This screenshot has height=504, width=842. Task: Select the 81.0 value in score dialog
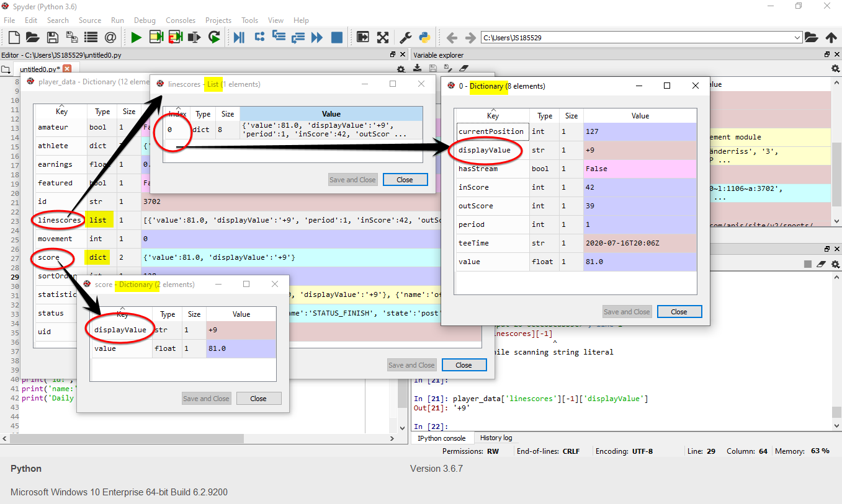pyautogui.click(x=241, y=348)
